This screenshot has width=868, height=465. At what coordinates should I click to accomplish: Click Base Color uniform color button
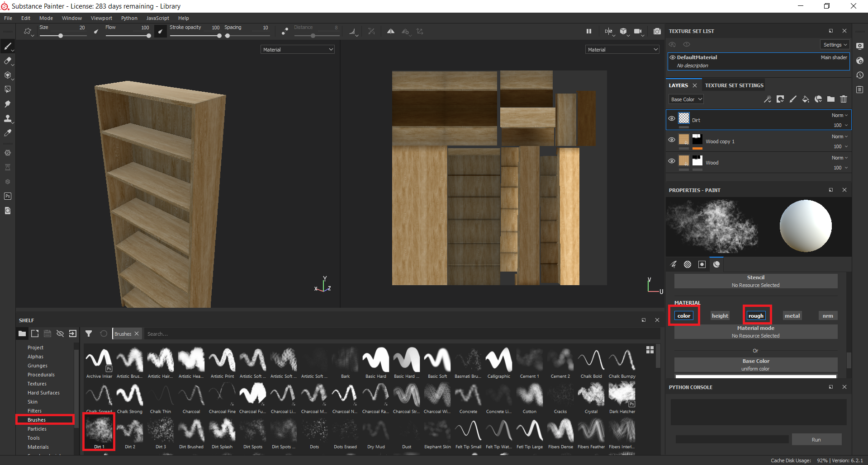click(755, 365)
